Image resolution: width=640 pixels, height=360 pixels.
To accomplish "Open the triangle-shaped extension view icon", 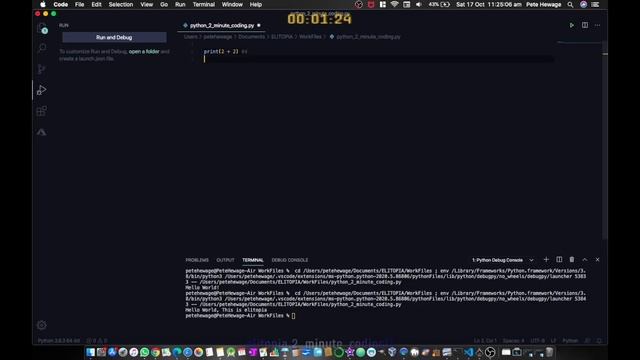I will [42, 132].
